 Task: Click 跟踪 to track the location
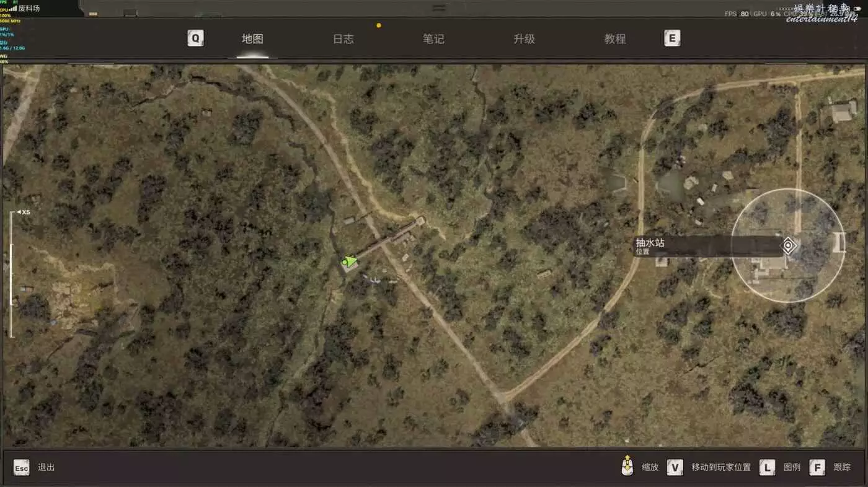point(842,467)
